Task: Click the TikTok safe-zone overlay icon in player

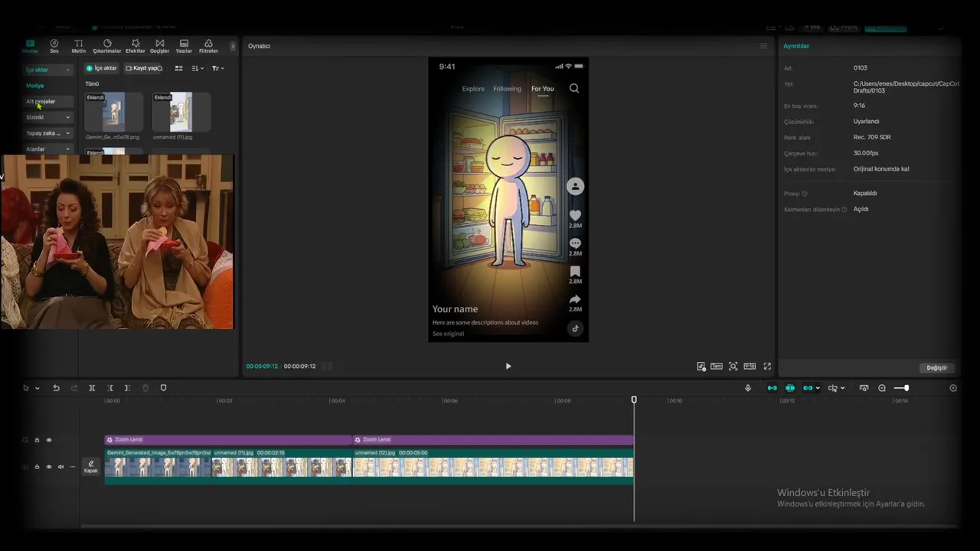Action: pyautogui.click(x=701, y=367)
